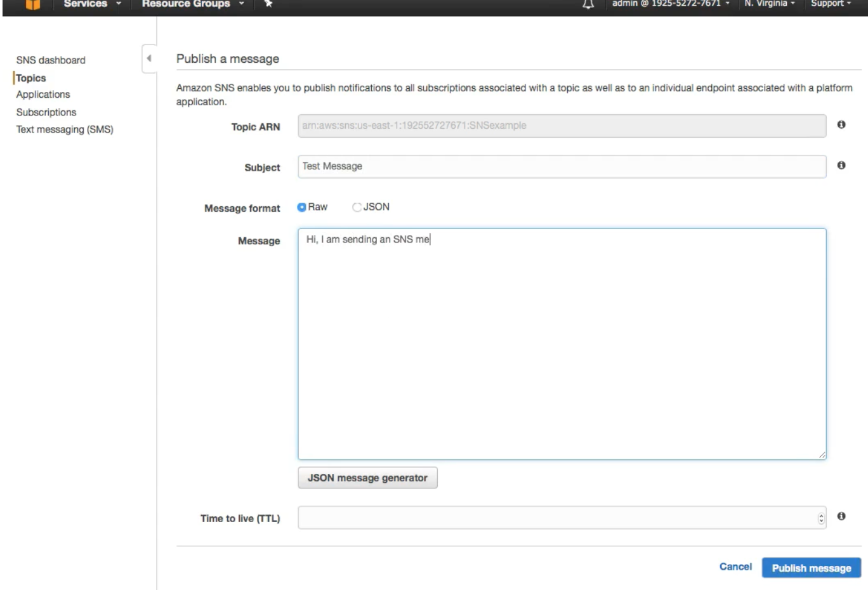Expand the Resource Groups menu

pos(192,4)
